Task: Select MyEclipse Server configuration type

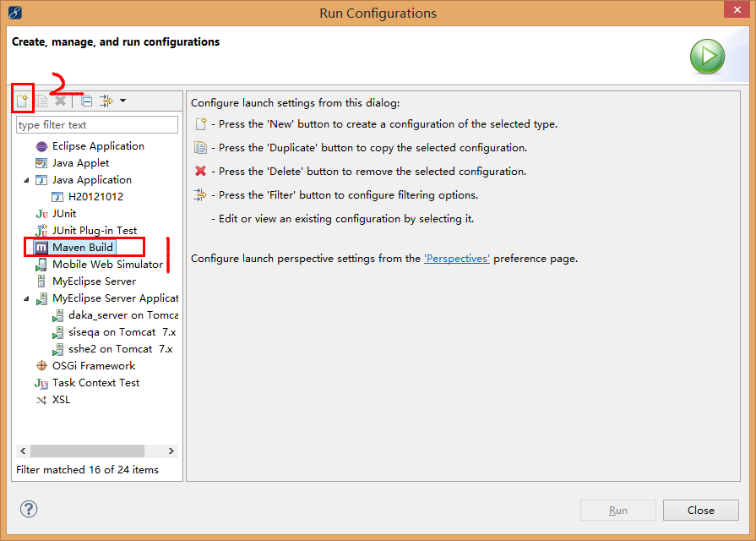Action: [x=94, y=281]
